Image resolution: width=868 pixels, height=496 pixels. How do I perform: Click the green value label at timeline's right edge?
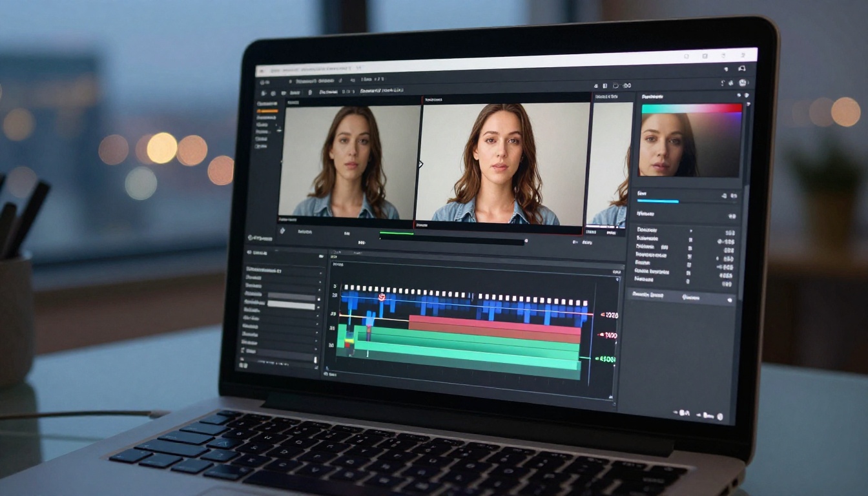(607, 359)
